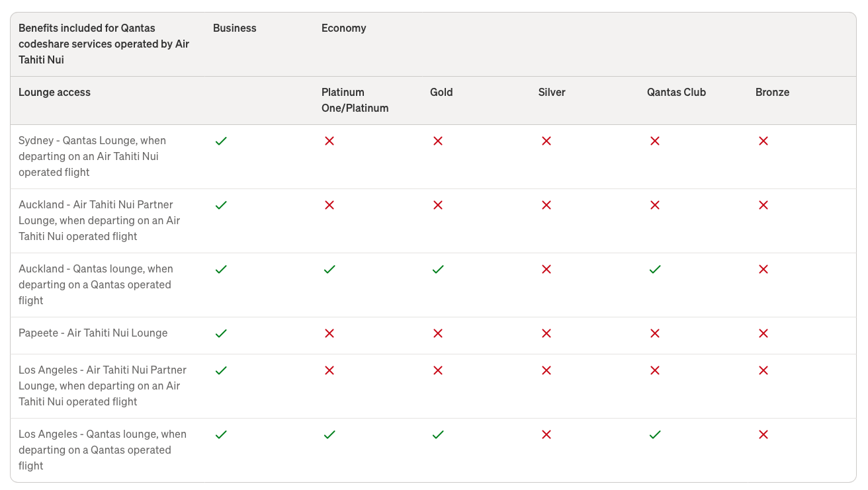Select the Platinum cross in the Sydney row
Screen dimensions: 868x490
(x=329, y=141)
